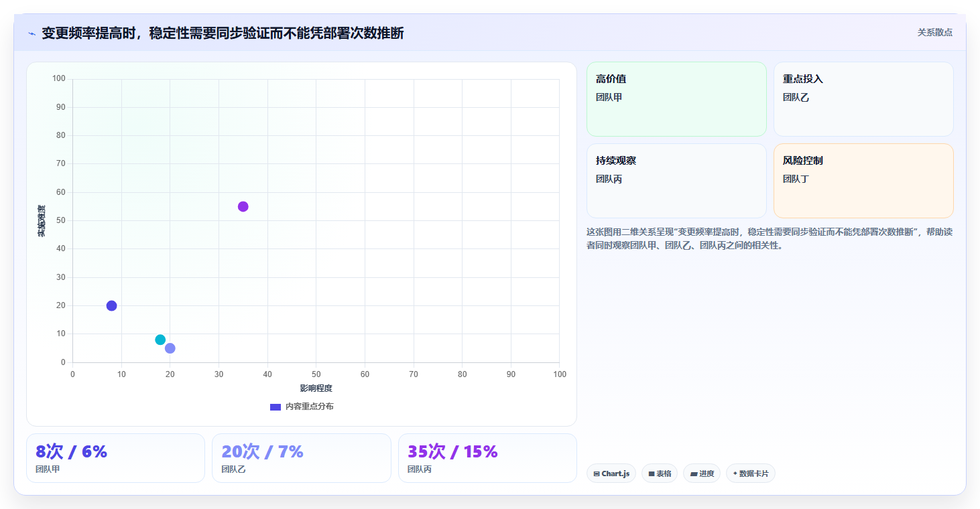Click the 8次 / 6% stat card

click(x=115, y=458)
